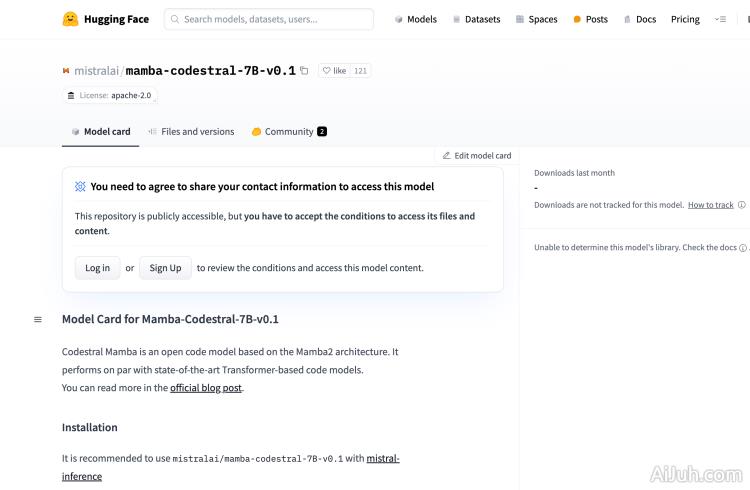Image resolution: width=750 pixels, height=490 pixels.
Task: Click the info icon after Check the docs
Action: pos(744,248)
